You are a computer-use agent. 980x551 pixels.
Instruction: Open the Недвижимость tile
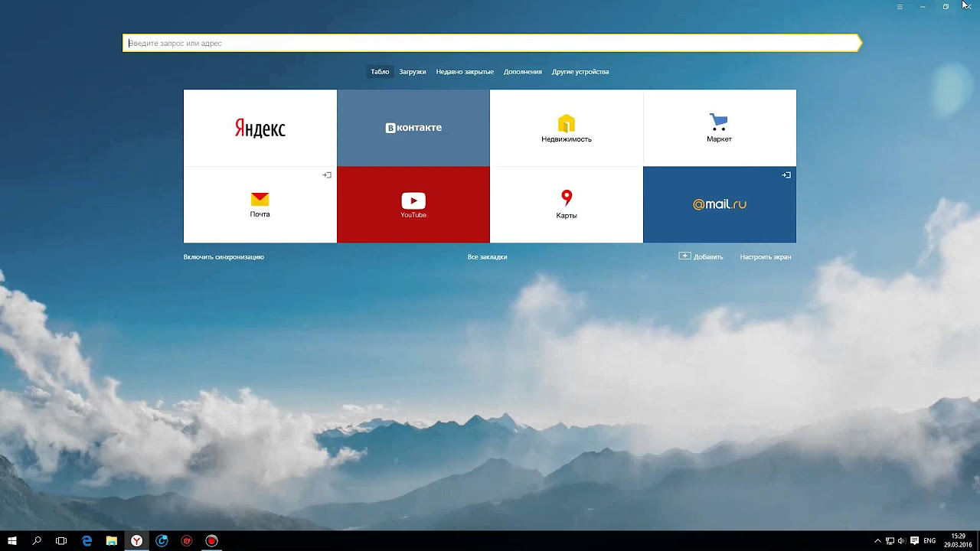(567, 128)
